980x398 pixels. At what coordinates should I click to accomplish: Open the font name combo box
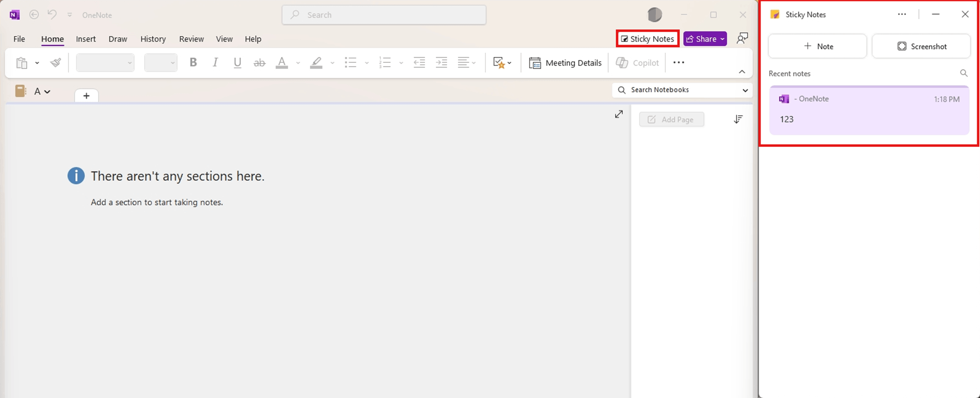coord(105,63)
